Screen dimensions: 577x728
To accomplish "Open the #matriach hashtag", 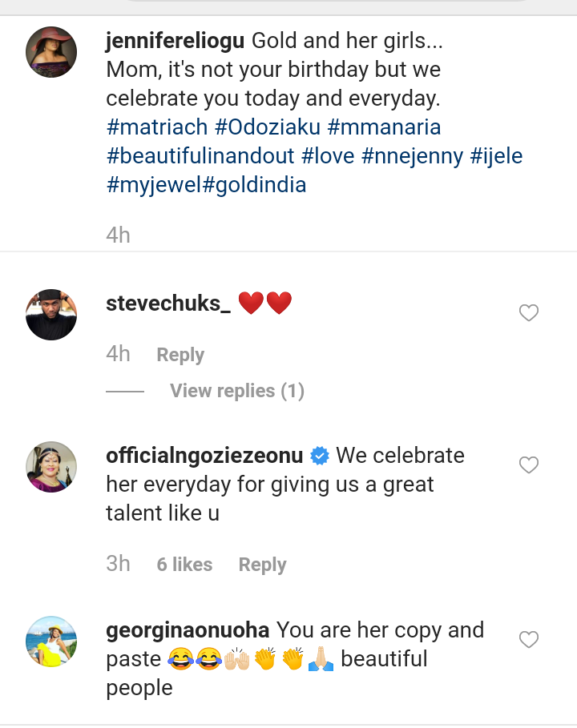I will [157, 127].
